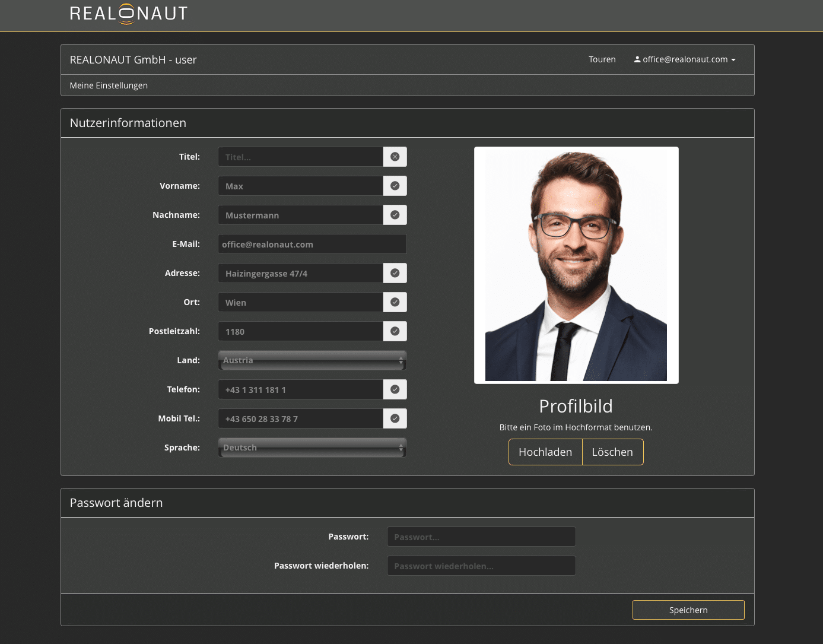Click the checkmark icon beside Ort
823x644 pixels.
(x=395, y=302)
